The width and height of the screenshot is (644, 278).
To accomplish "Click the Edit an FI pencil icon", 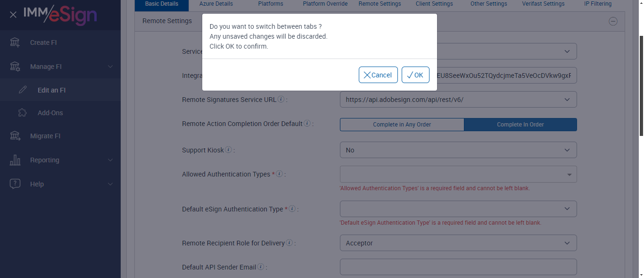I will 23,90.
